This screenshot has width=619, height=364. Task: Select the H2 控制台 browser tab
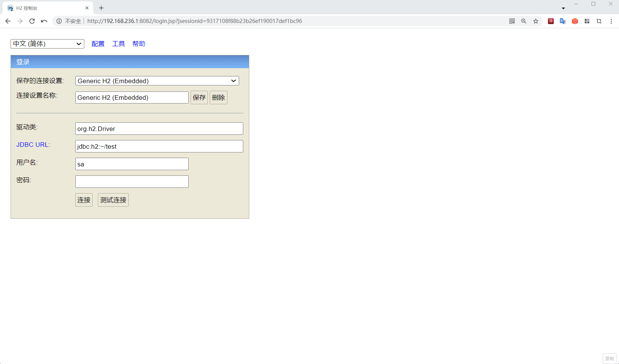coord(48,8)
